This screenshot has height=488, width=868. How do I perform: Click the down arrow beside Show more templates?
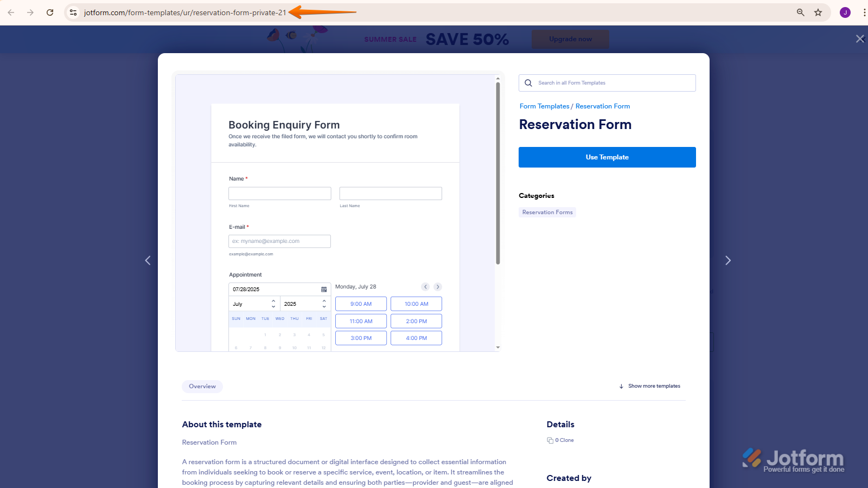[621, 387]
